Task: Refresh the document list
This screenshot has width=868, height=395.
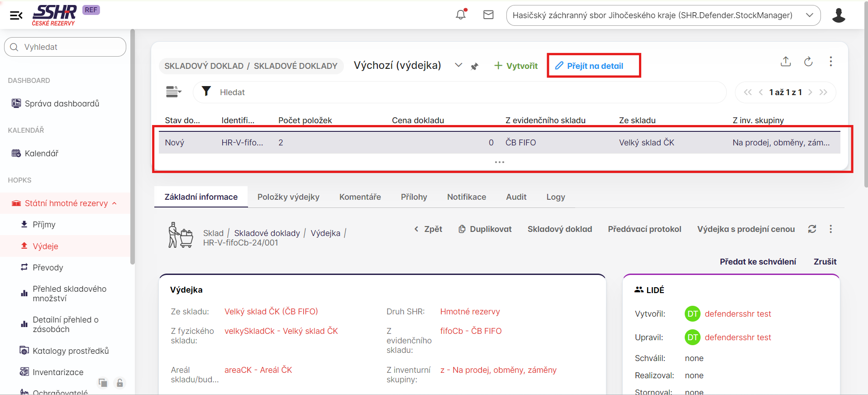Action: click(x=808, y=62)
